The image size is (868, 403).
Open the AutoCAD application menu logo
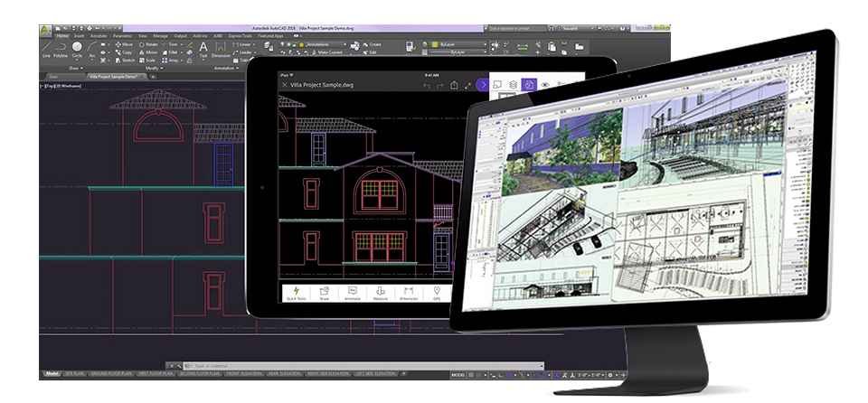(x=46, y=29)
